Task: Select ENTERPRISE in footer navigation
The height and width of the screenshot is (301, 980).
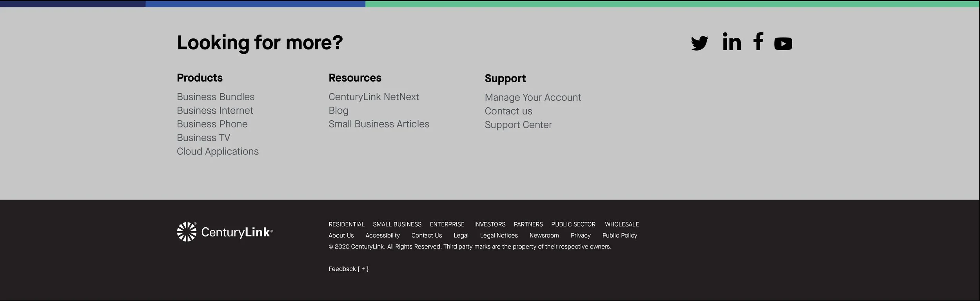Action: [447, 225]
